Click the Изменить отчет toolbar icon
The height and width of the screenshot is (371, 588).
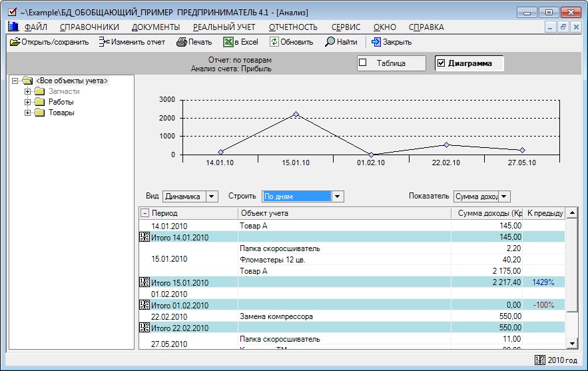point(103,42)
